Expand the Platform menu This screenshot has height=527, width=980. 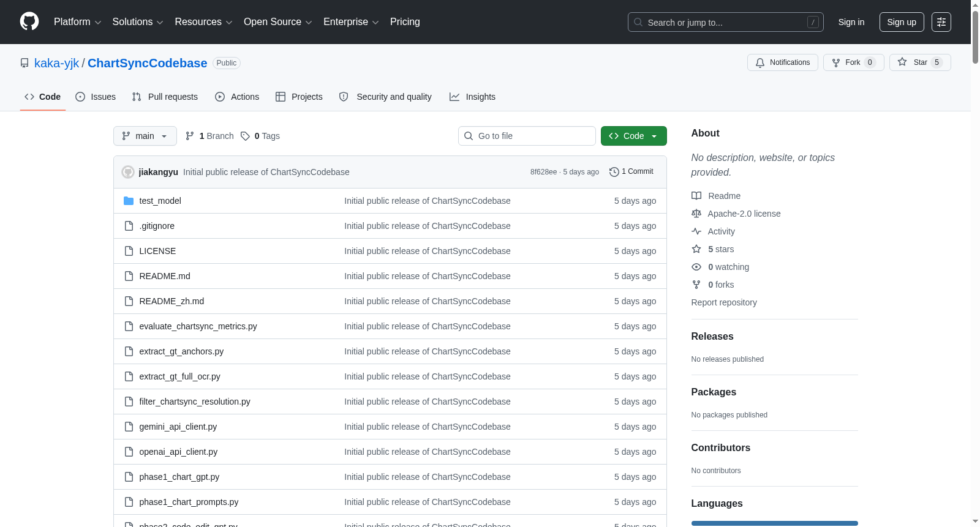point(78,22)
